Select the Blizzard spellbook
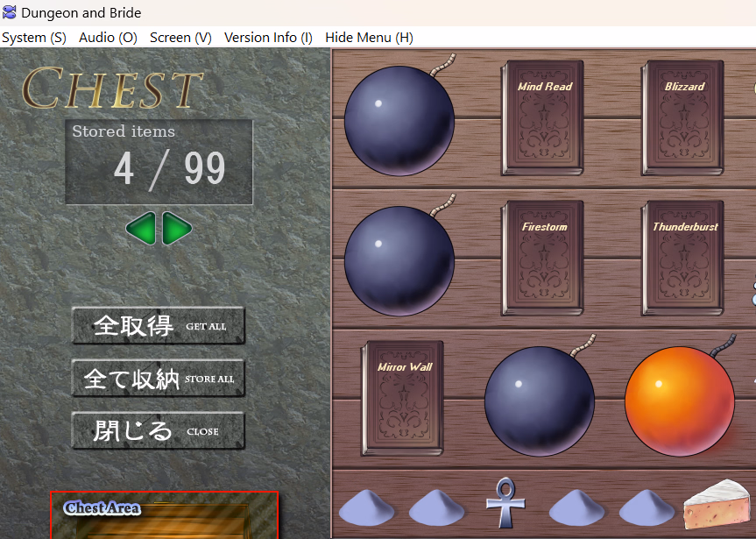 tap(683, 117)
